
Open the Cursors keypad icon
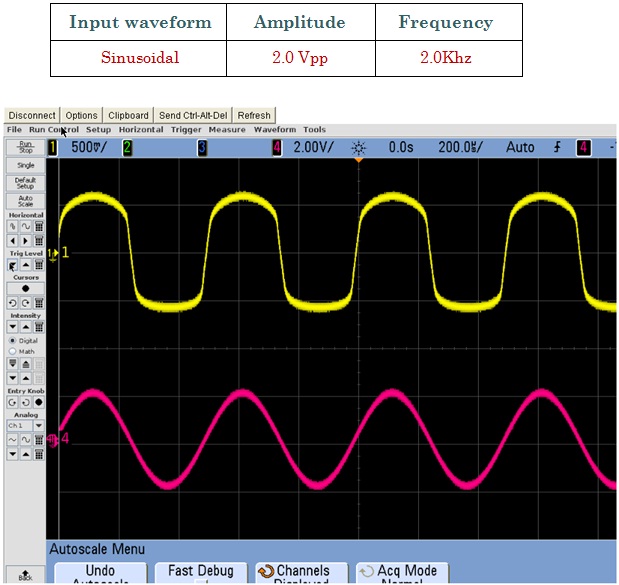click(39, 303)
